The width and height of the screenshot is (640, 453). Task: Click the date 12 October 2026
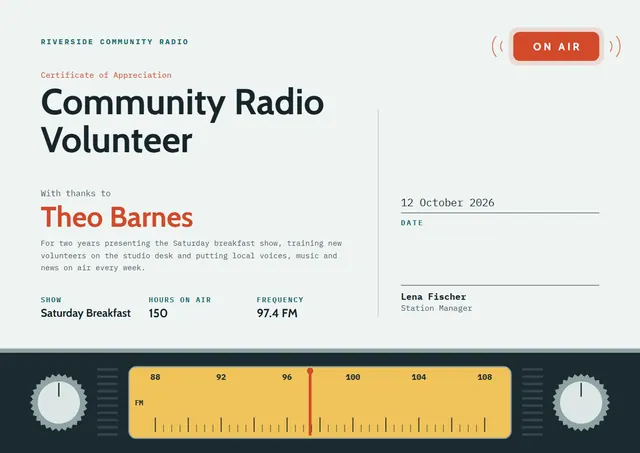(447, 203)
